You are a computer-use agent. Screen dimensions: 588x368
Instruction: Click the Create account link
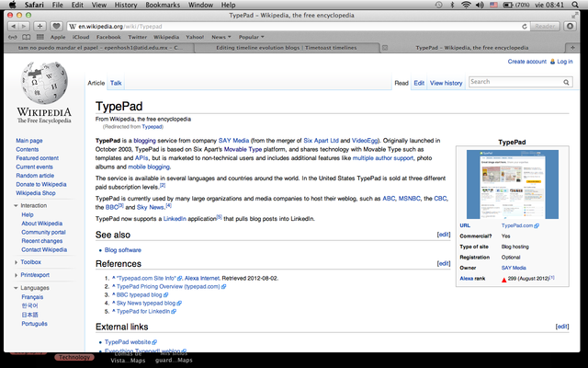coord(526,62)
